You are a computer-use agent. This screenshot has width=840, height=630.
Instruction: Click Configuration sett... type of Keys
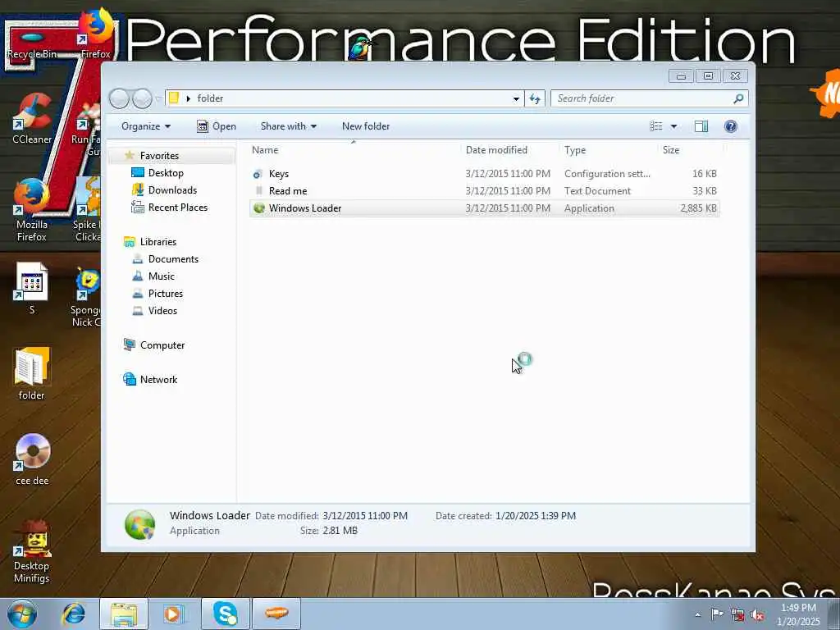point(607,174)
